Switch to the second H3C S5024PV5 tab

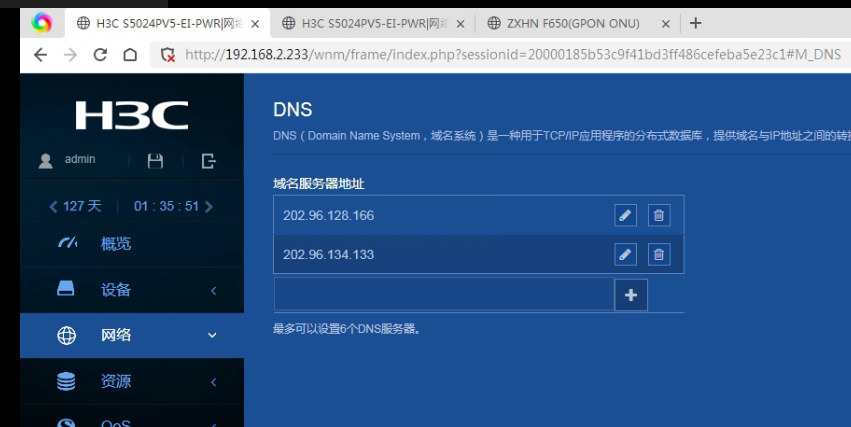pyautogui.click(x=374, y=23)
